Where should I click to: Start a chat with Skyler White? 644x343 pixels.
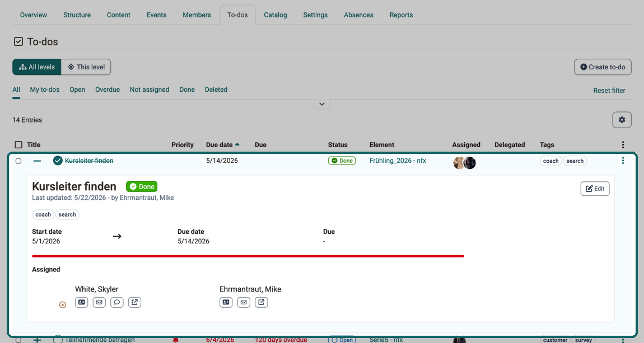click(x=117, y=302)
